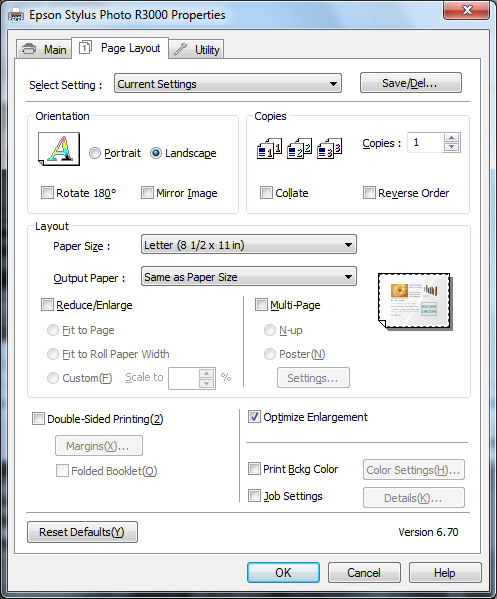497x599 pixels.
Task: Select the Custom(F) scaling radio button
Action: click(53, 378)
